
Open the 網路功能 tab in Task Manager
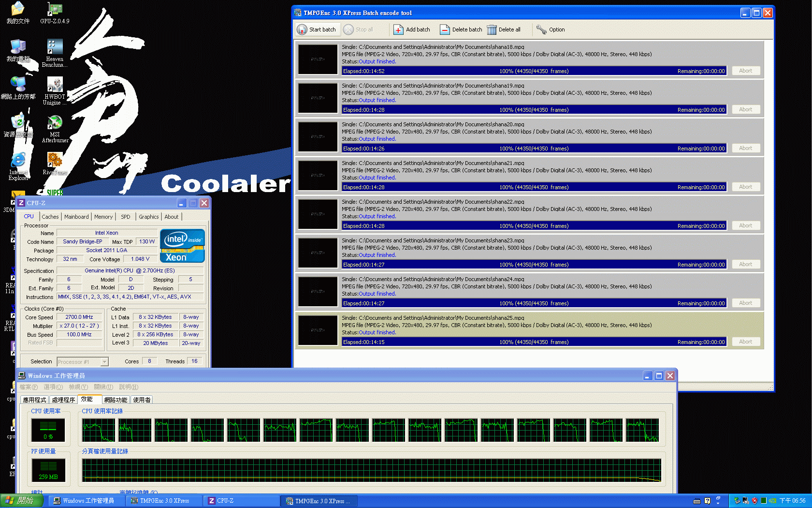click(116, 400)
